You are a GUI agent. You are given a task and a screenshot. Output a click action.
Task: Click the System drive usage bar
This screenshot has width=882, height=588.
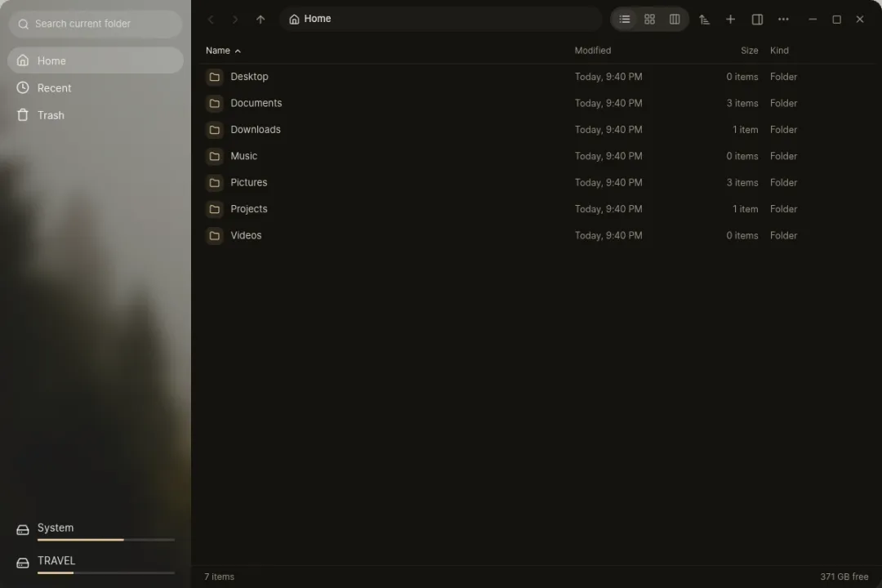(x=105, y=540)
